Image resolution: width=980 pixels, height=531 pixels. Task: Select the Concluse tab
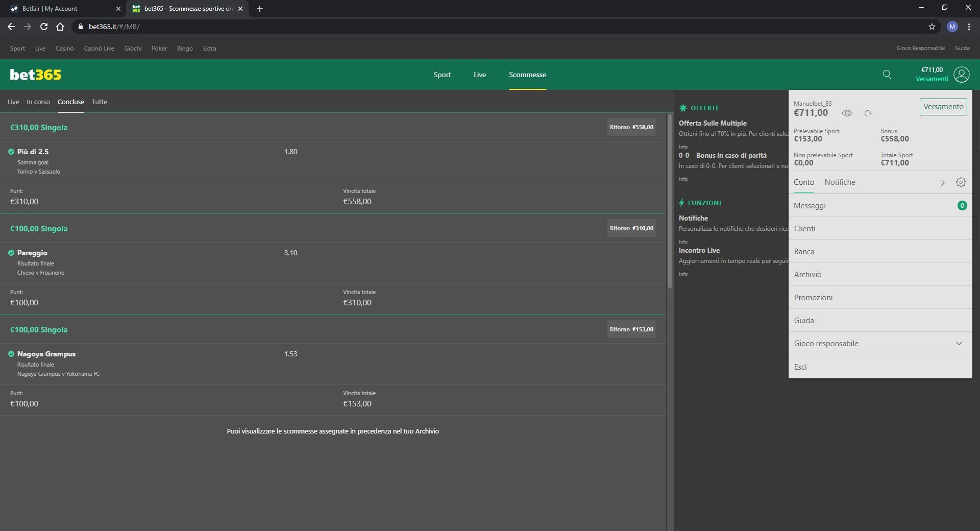[x=71, y=102]
